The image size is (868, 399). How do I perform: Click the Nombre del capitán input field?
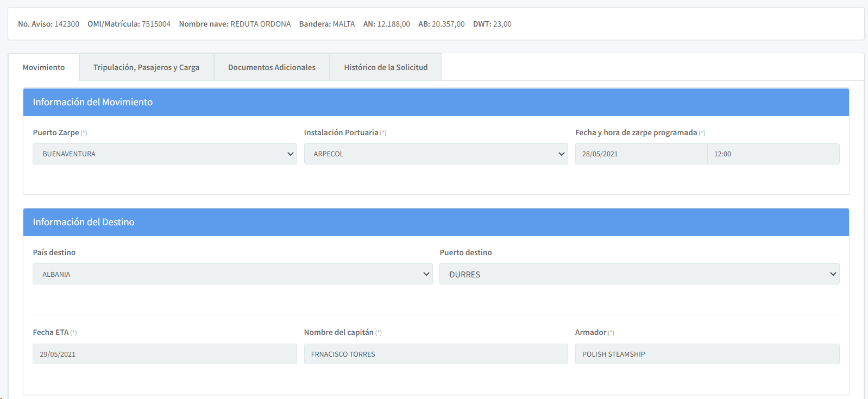click(436, 354)
